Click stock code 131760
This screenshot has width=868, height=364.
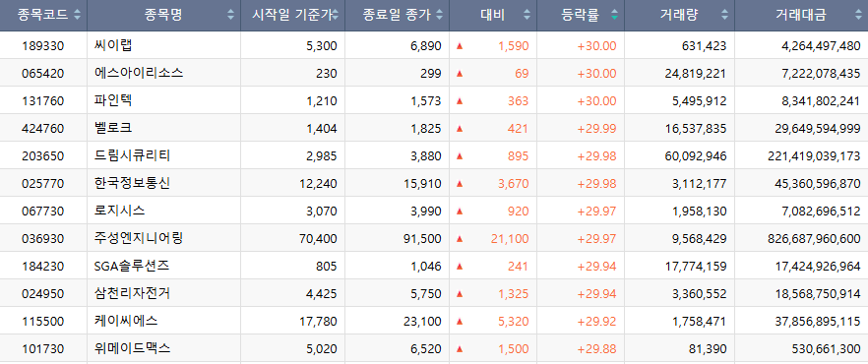(x=43, y=101)
